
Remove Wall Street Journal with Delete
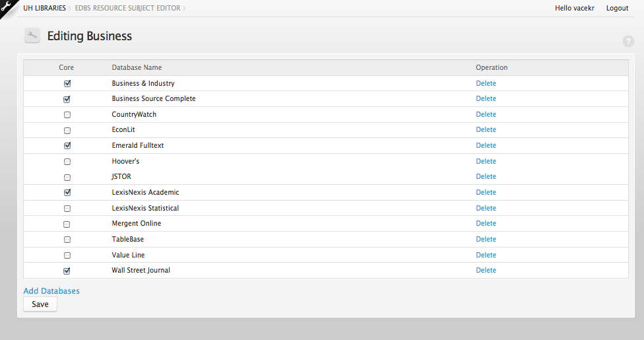pyautogui.click(x=486, y=270)
